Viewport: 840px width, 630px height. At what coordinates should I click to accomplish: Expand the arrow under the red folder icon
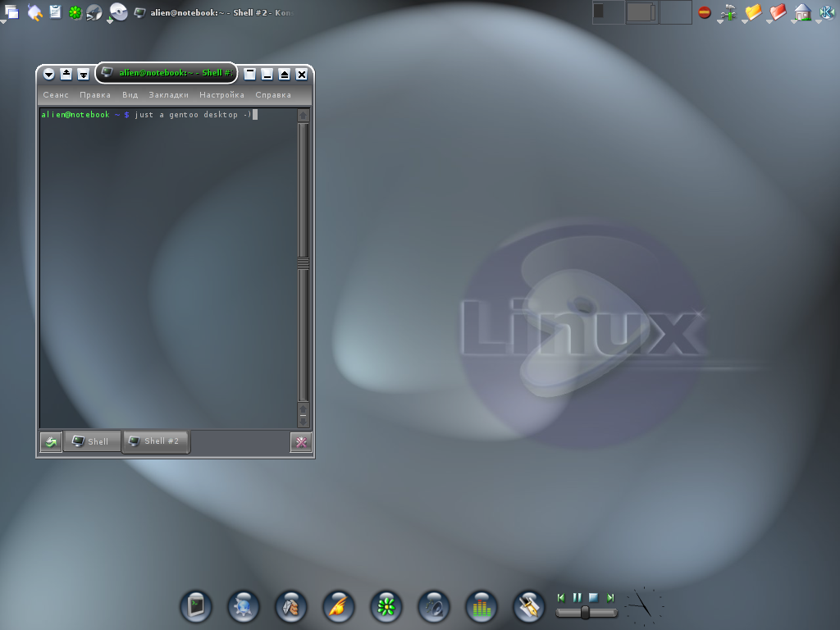click(769, 22)
